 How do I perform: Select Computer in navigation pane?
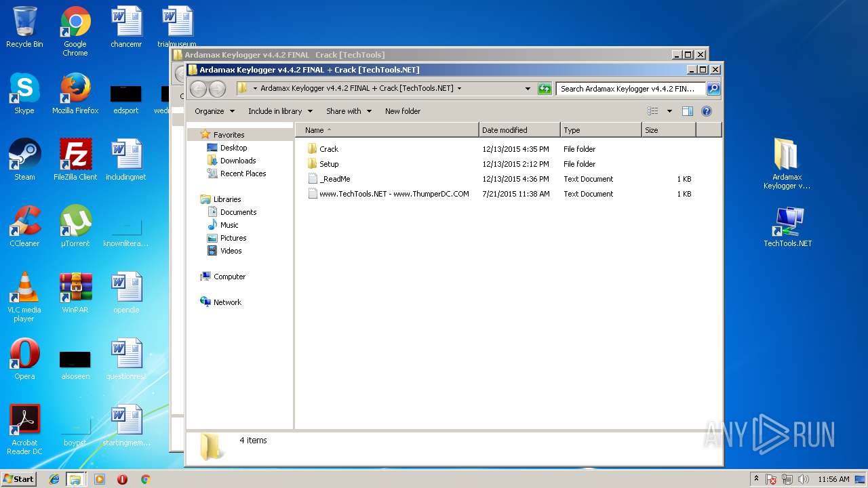223,277
